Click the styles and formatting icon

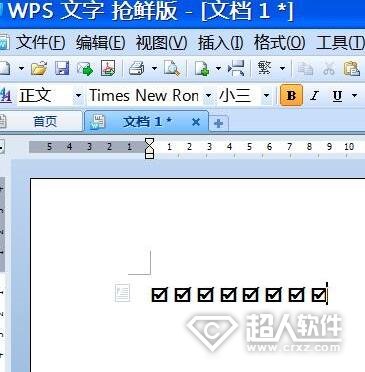coord(6,96)
